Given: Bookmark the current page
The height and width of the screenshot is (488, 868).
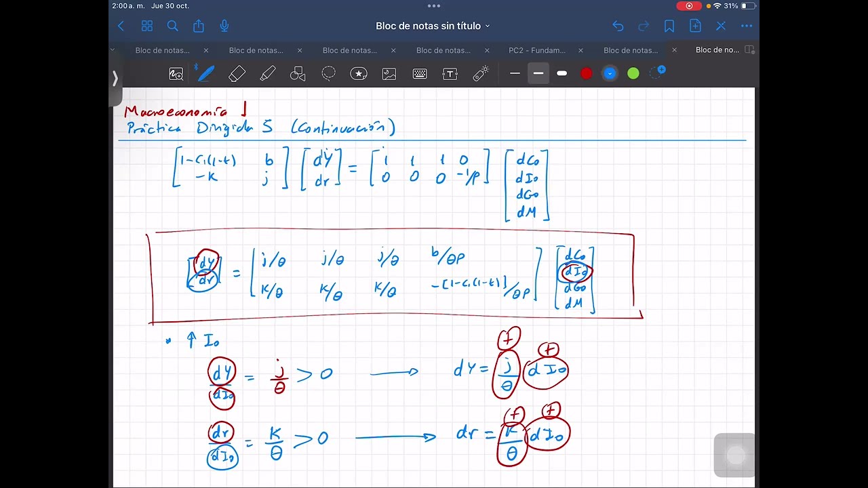Looking at the screenshot, I should [x=669, y=26].
